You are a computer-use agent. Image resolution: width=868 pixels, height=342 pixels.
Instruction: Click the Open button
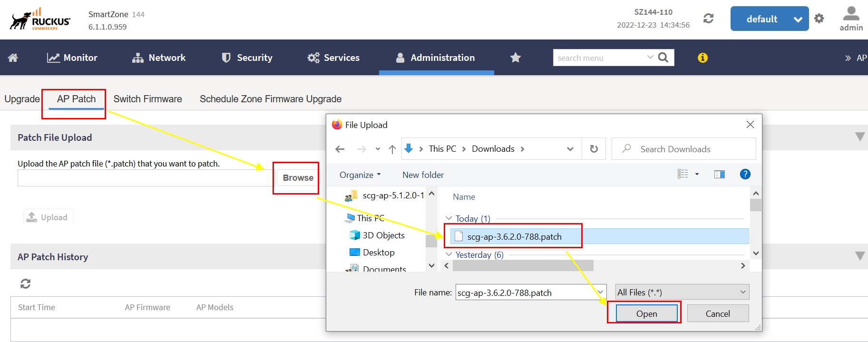(647, 313)
